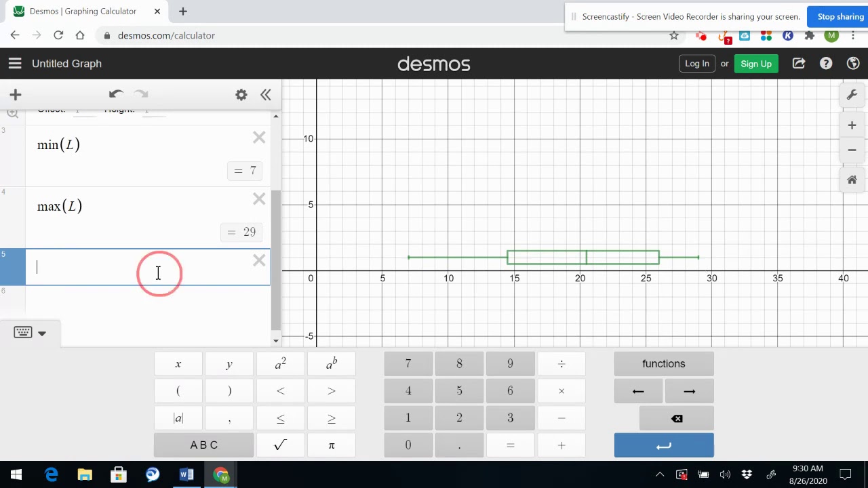
Task: Open the Windows Start menu
Action: pos(16,474)
